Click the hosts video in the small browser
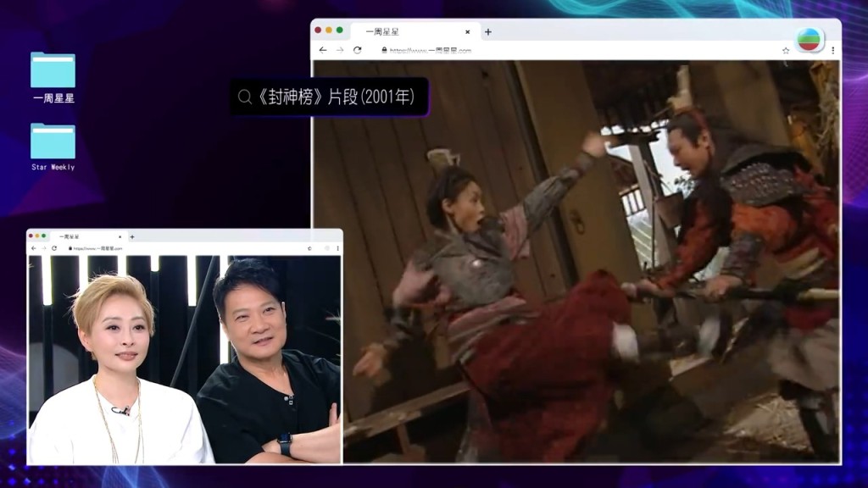 (x=185, y=359)
